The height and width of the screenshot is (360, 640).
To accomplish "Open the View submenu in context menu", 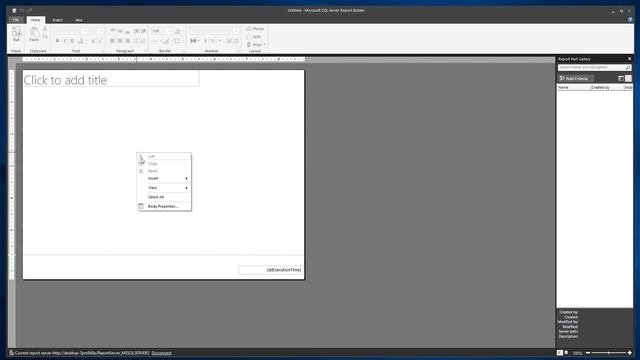I will (x=164, y=188).
